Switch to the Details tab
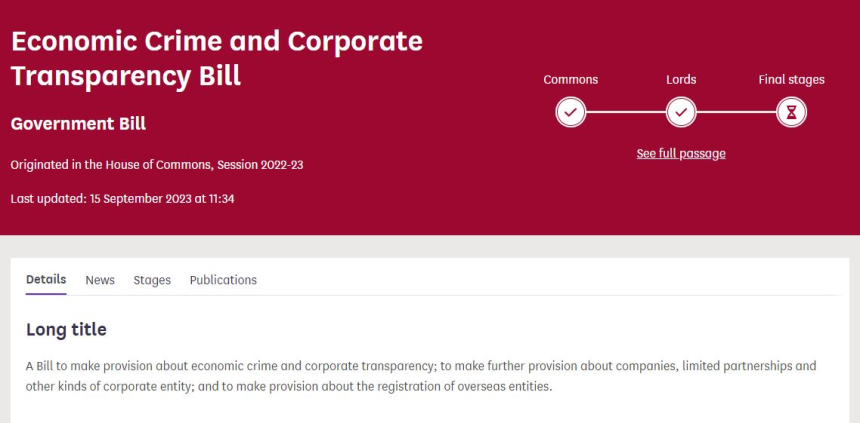 pos(46,280)
